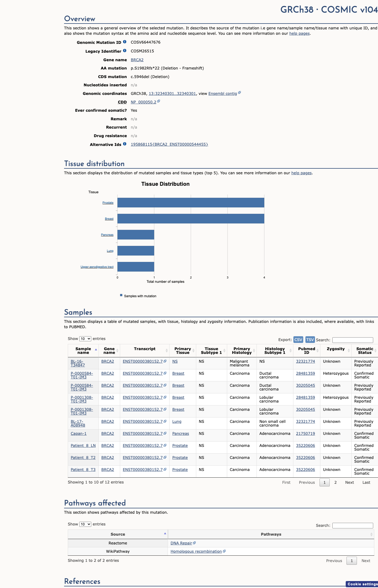Open Homologous recombination WikiPathway link

196,551
